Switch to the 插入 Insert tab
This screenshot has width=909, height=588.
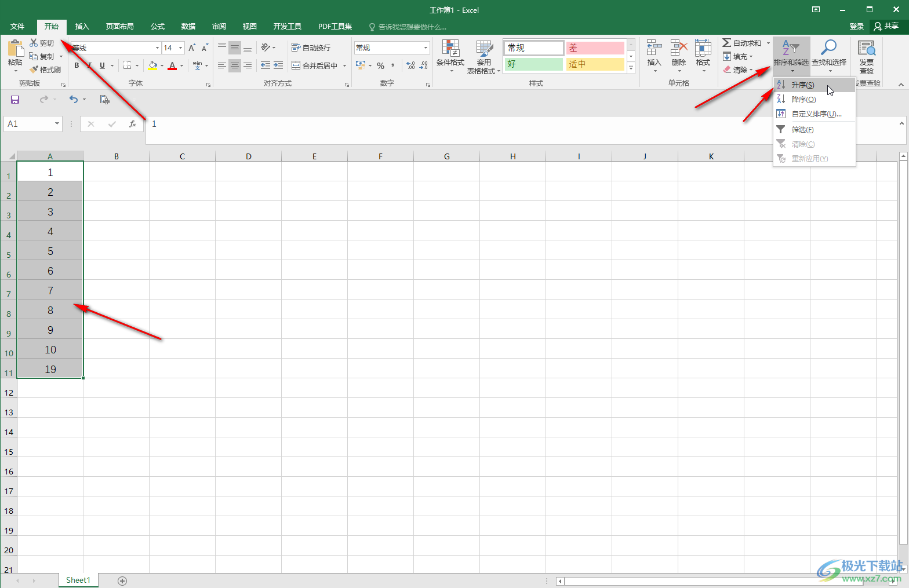pyautogui.click(x=82, y=27)
